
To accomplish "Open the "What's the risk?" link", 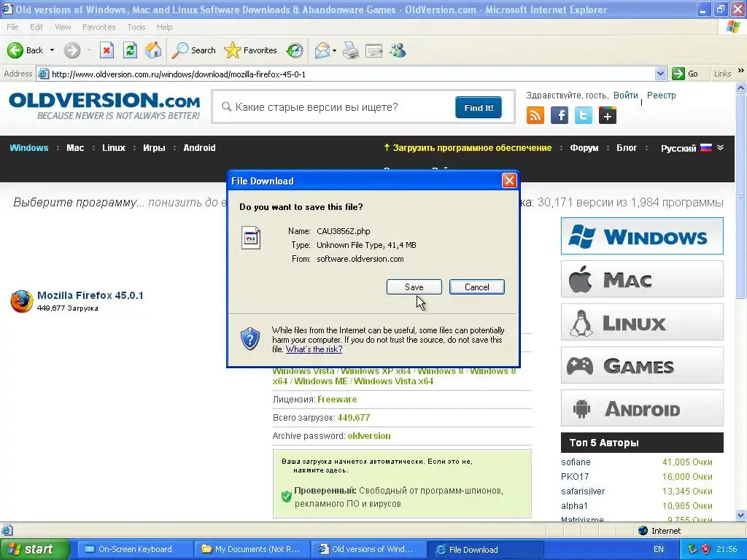I will (x=314, y=349).
